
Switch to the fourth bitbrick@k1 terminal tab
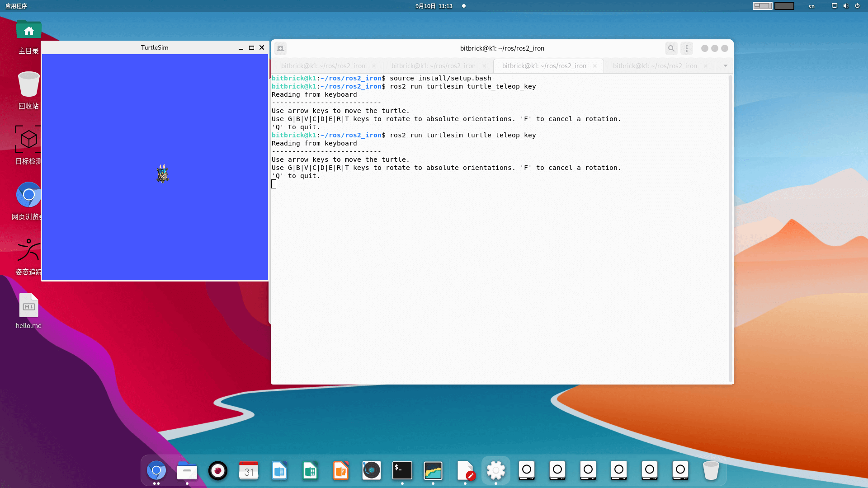(x=655, y=66)
